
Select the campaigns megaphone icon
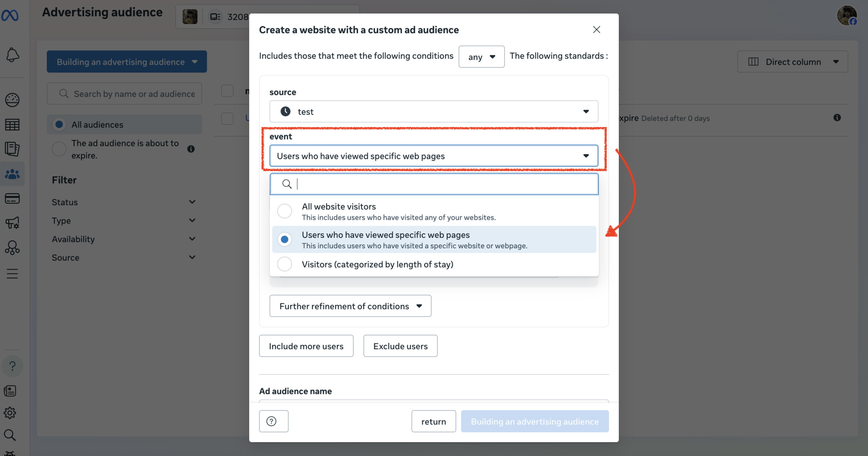12,223
